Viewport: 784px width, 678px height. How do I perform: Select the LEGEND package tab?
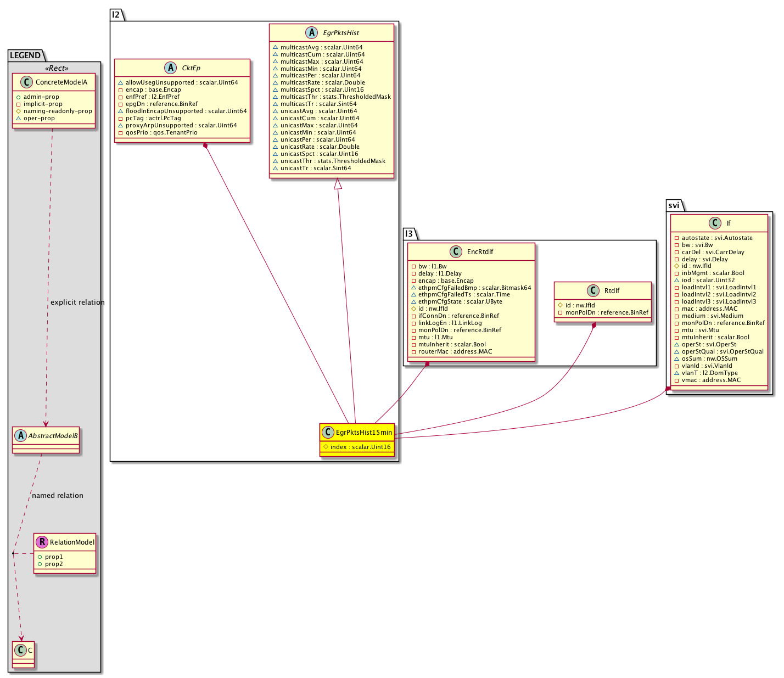25,55
